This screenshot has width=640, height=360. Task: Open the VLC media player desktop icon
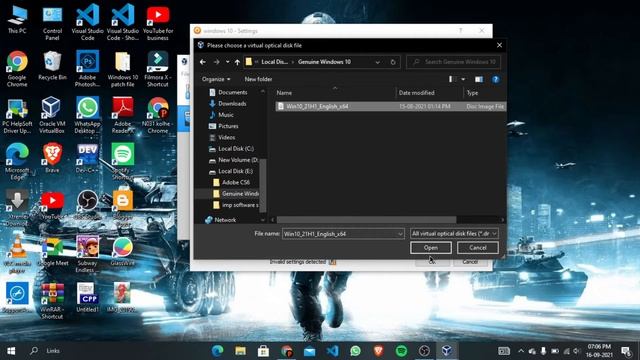pyautogui.click(x=17, y=255)
